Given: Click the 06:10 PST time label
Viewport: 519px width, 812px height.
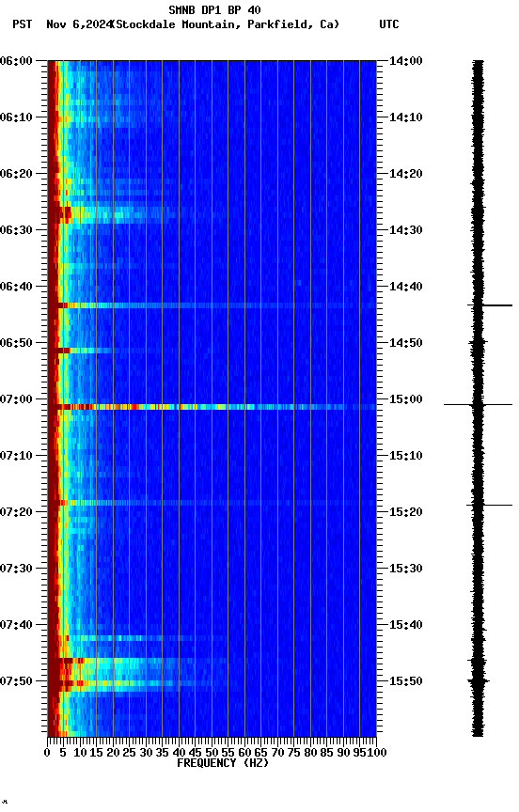Looking at the screenshot, I should point(16,117).
